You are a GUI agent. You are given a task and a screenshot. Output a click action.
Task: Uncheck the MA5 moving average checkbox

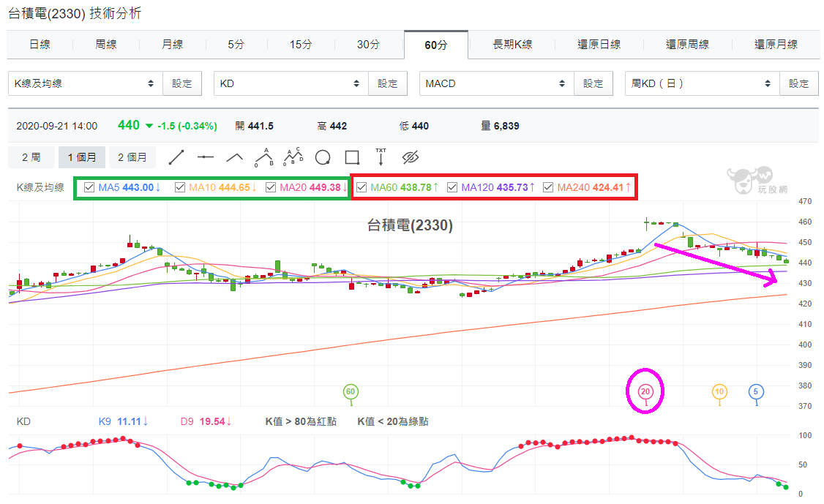tap(89, 187)
